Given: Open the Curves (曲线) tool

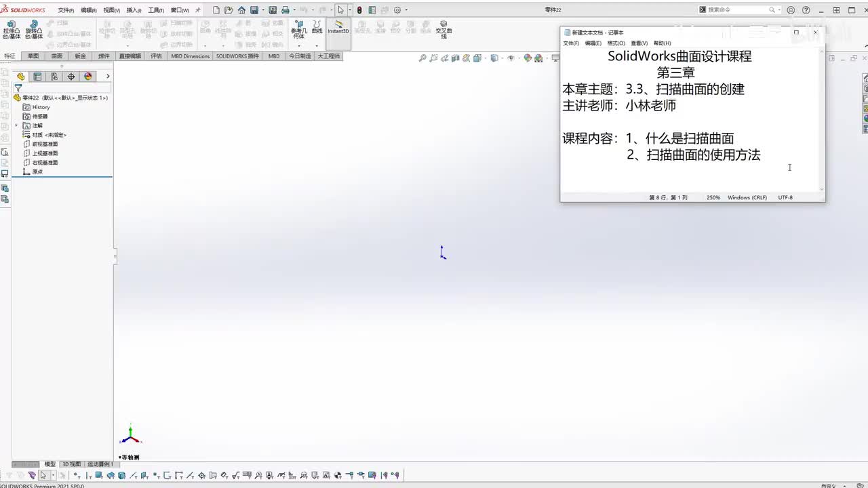Looking at the screenshot, I should click(x=317, y=27).
